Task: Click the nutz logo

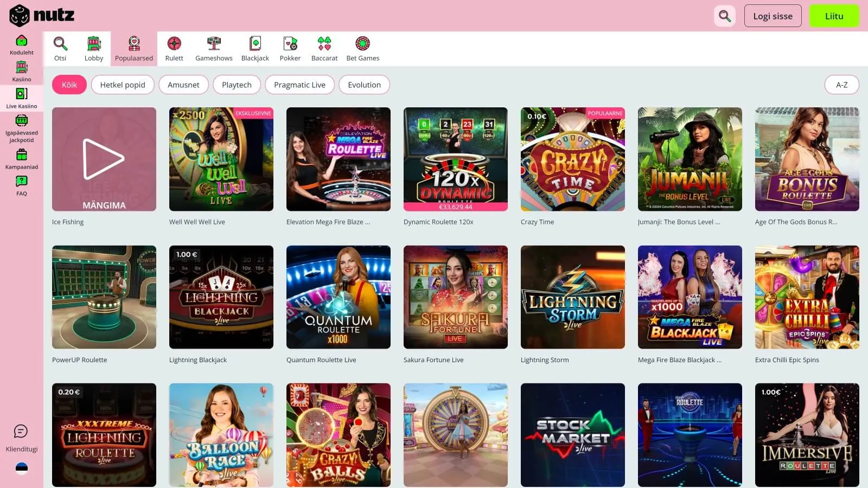Action: coord(42,16)
